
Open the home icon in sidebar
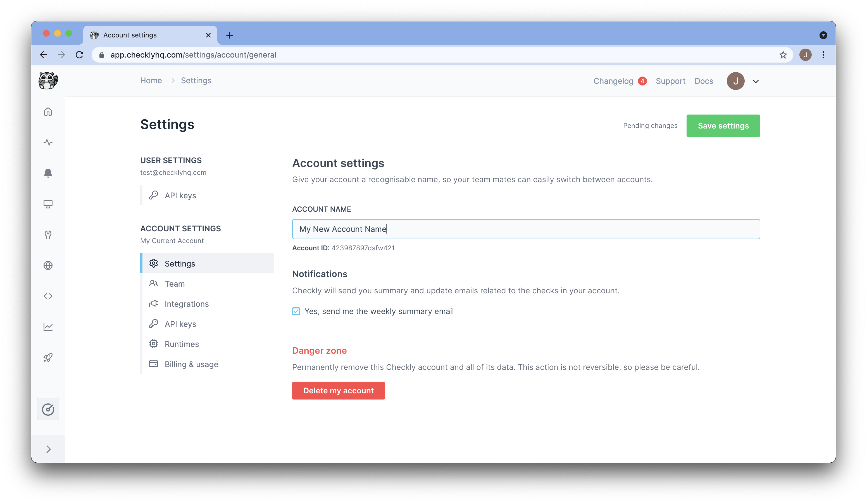(48, 111)
